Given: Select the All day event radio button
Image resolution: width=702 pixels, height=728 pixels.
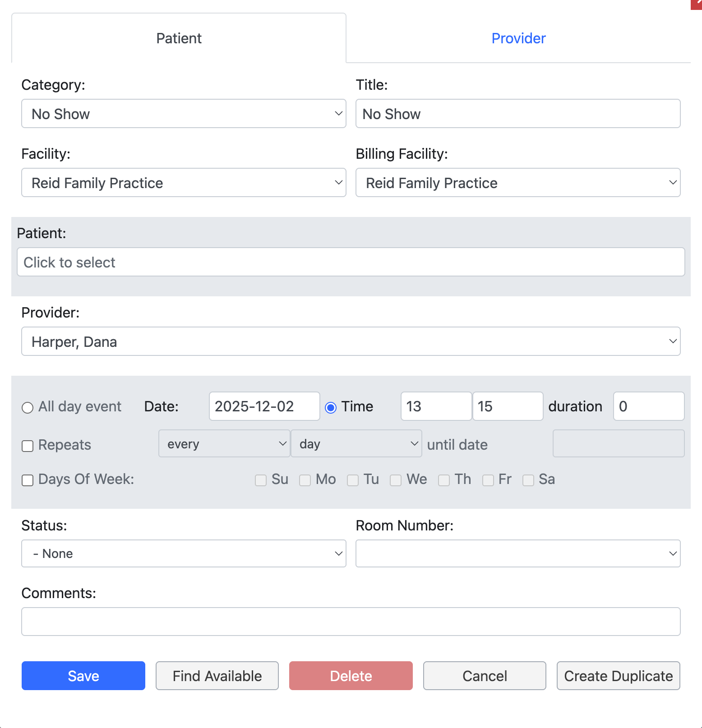Looking at the screenshot, I should tap(28, 408).
